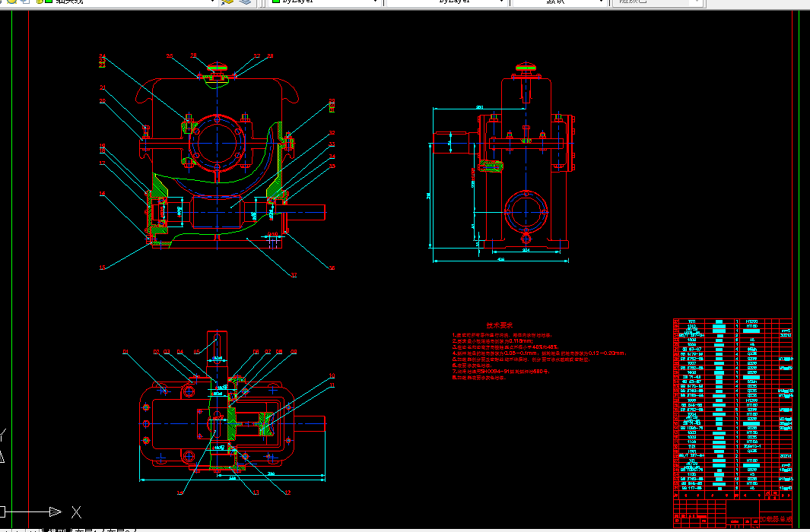Click the layer states manager icon

click(x=246, y=2)
